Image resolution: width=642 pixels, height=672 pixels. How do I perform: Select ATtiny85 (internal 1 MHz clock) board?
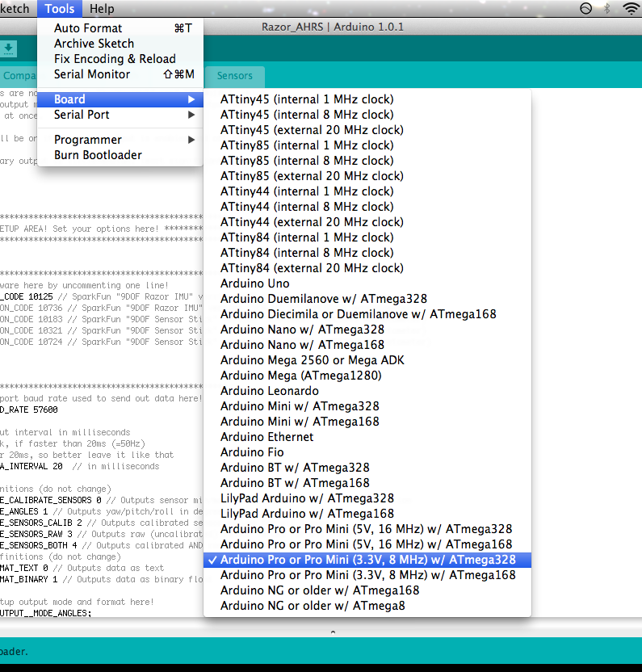[x=367, y=145]
